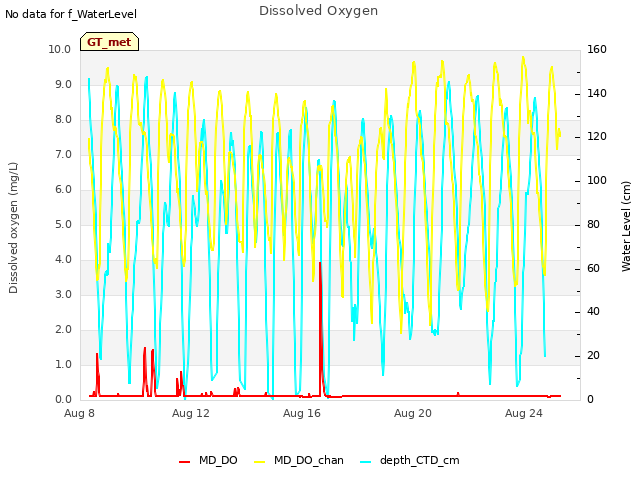Viewport: 640px width, 480px height.
Task: Click the 'Aug 8' x-axis tick label
Action: [x=79, y=413]
